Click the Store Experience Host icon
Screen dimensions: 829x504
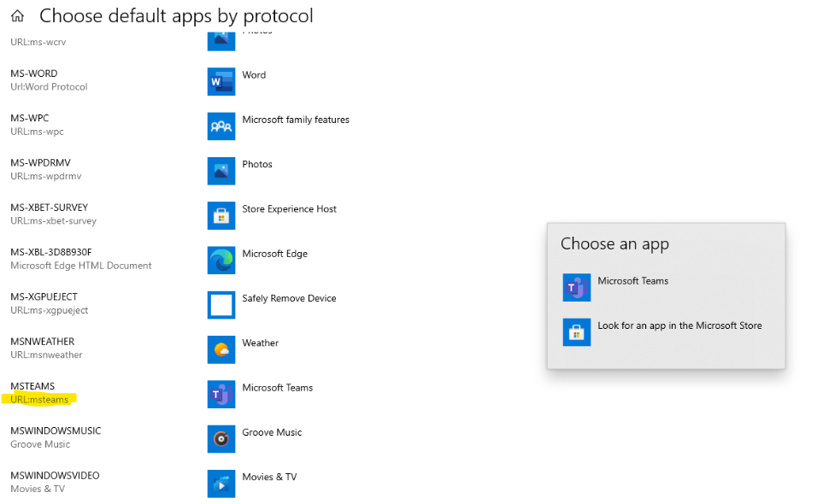point(221,215)
